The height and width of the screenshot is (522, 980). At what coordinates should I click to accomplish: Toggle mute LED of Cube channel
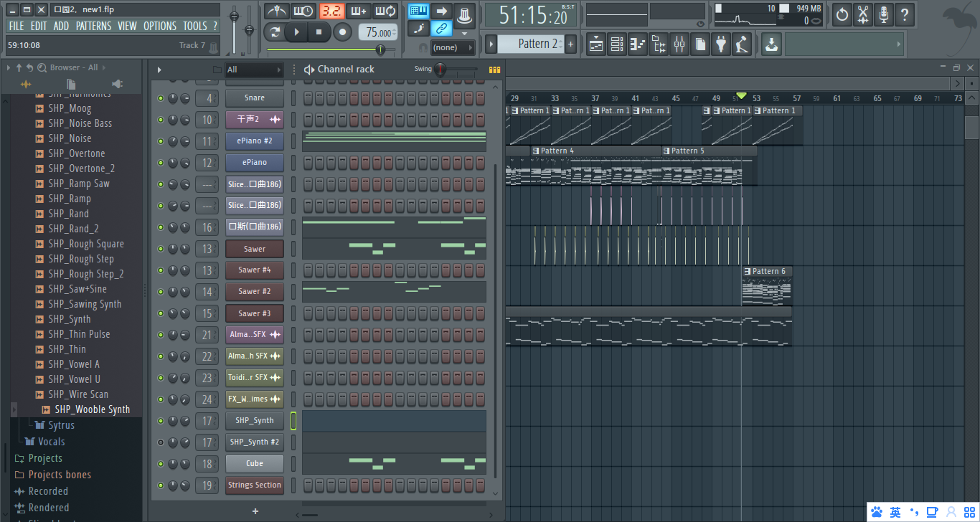161,464
